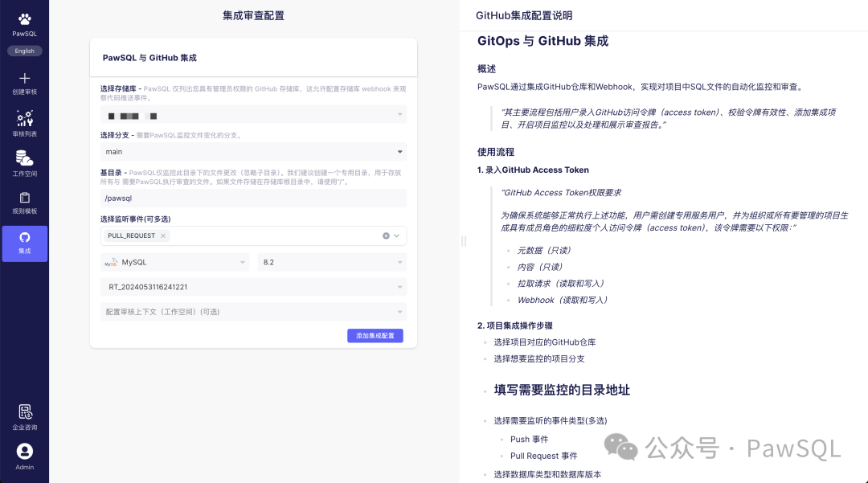Viewport: 868px width, 483px height.
Task: Click 选择数据库类型和数据库版本 list item
Action: [x=547, y=474]
